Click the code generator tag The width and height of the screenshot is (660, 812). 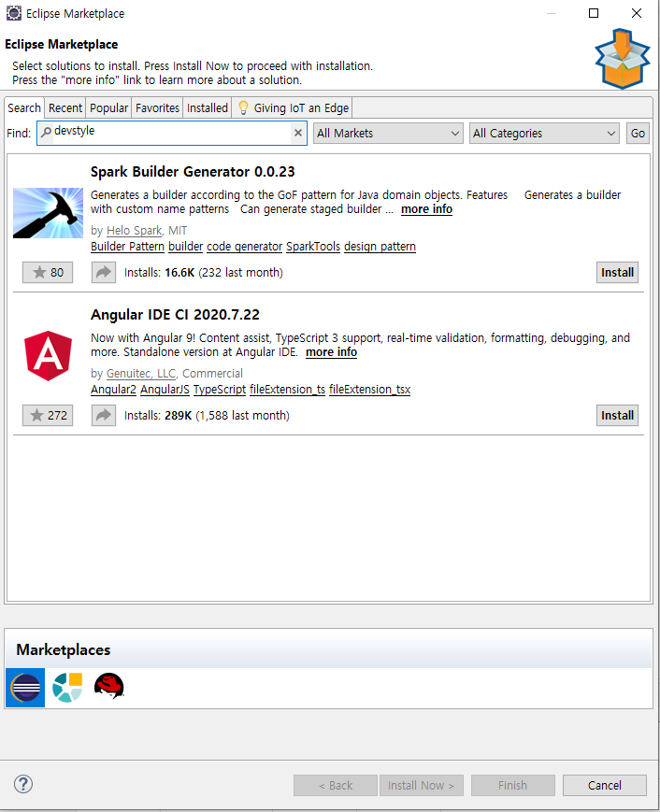245,247
